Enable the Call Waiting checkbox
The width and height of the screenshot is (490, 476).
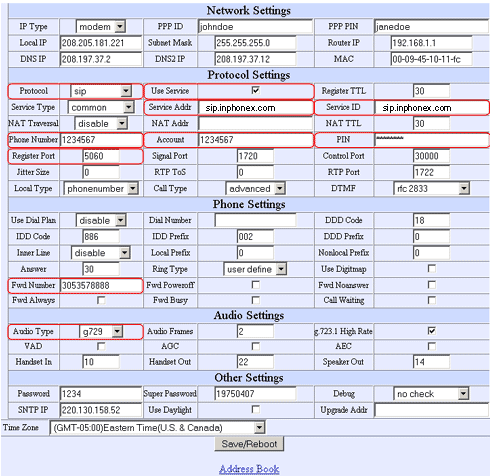point(432,300)
